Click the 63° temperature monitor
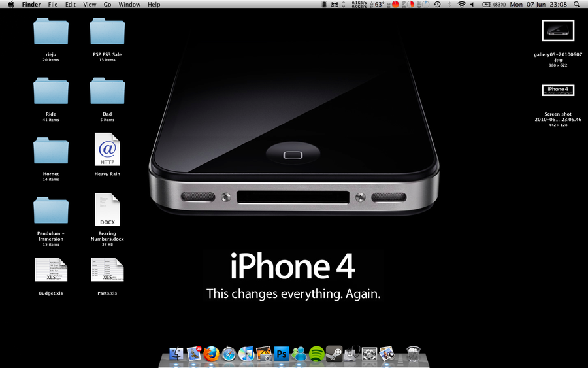This screenshot has height=368, width=588. [x=377, y=5]
